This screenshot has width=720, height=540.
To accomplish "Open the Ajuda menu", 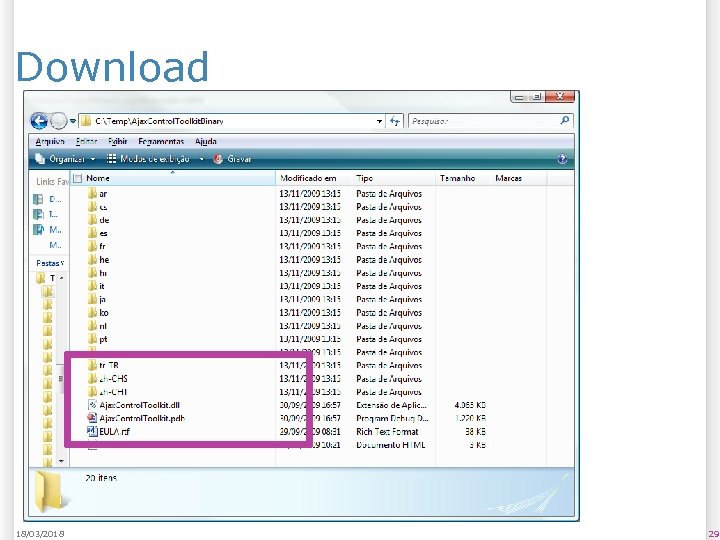I will [206, 141].
